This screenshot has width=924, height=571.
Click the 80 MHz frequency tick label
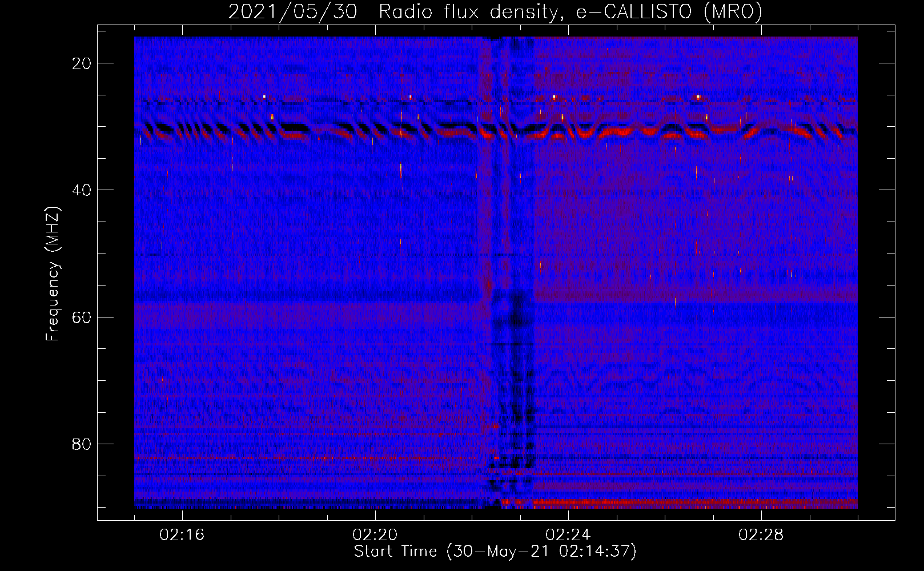pyautogui.click(x=82, y=444)
